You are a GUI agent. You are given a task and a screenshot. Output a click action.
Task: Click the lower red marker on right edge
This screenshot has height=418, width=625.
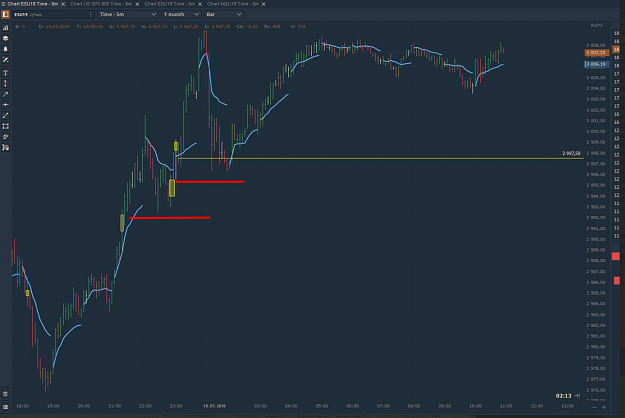tap(617, 281)
